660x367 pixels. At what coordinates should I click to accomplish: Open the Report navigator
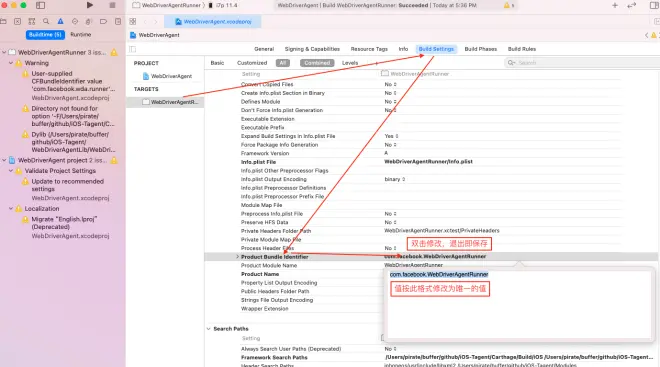(118, 21)
